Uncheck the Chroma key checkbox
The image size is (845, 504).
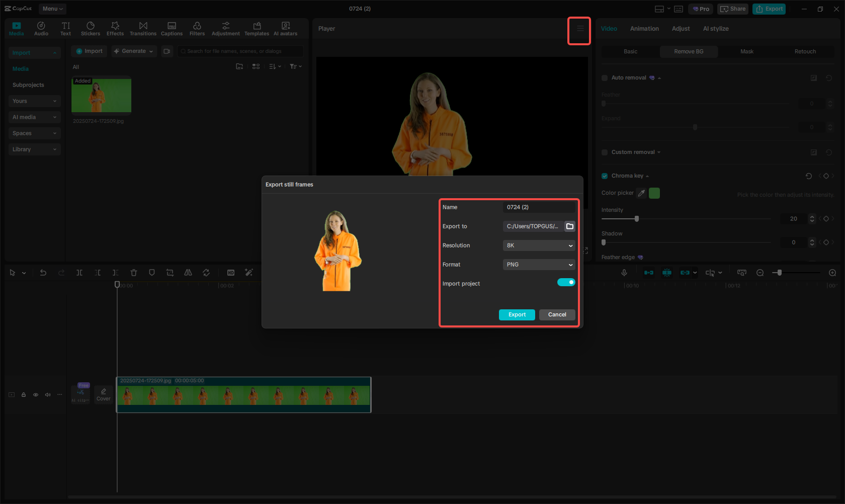pos(604,176)
